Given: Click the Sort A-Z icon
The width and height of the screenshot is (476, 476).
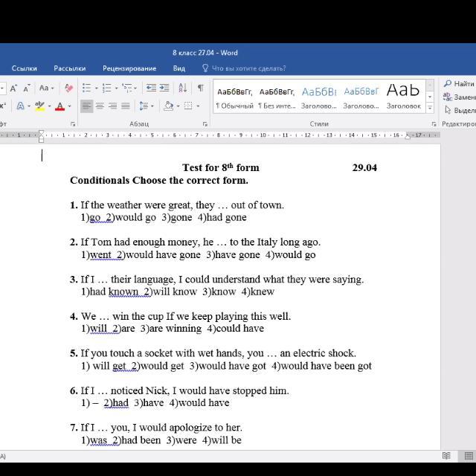Looking at the screenshot, I should [x=182, y=88].
